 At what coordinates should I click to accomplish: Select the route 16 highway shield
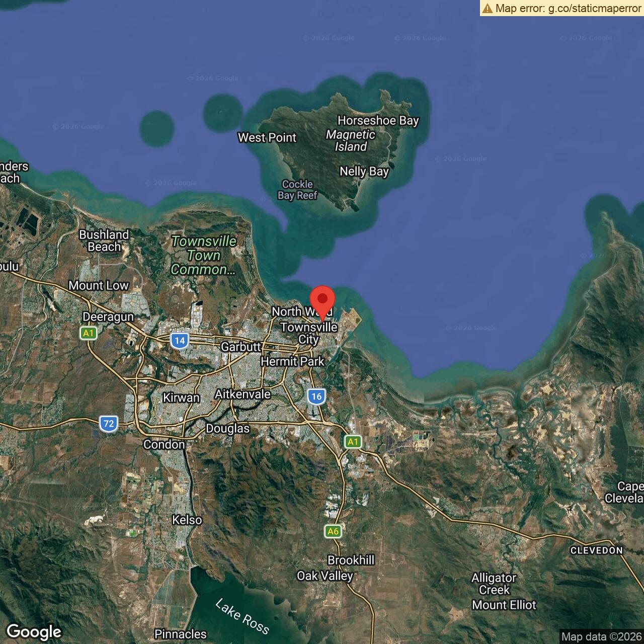316,396
